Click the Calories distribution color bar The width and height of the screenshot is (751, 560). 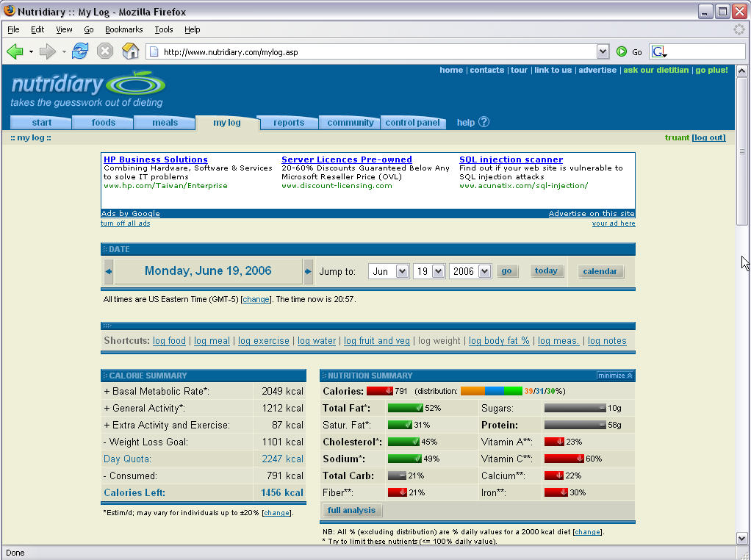coord(492,392)
